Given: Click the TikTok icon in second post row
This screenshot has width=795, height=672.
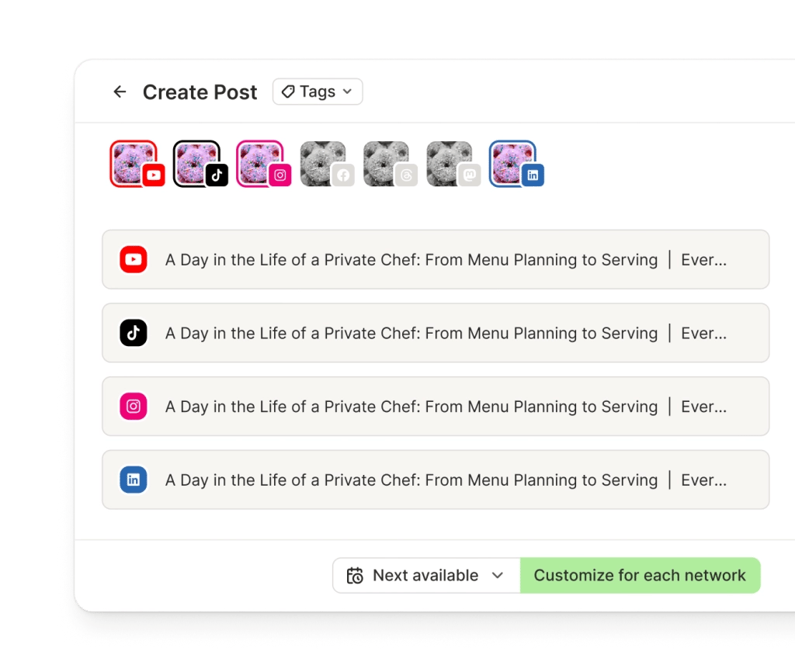Looking at the screenshot, I should 134,333.
